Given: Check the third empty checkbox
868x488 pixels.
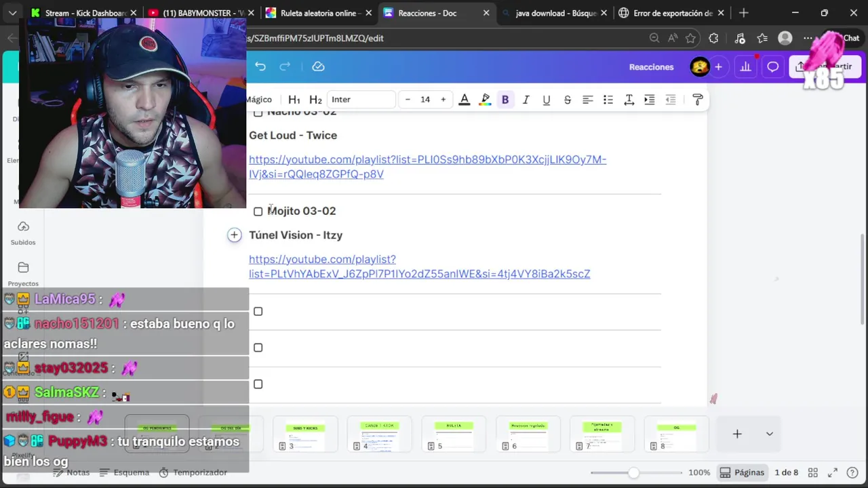Looking at the screenshot, I should (258, 384).
